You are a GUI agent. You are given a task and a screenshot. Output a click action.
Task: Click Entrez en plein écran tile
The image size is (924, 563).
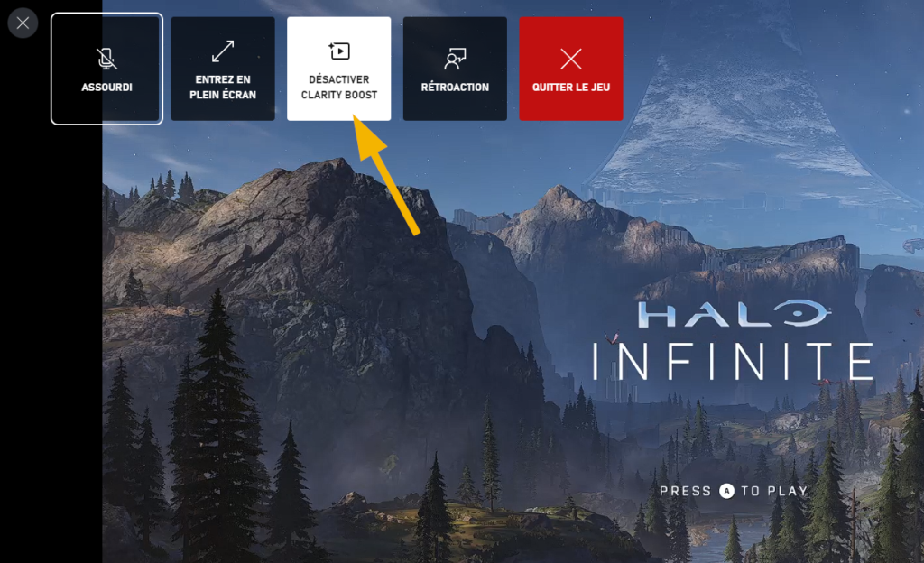coord(223,69)
